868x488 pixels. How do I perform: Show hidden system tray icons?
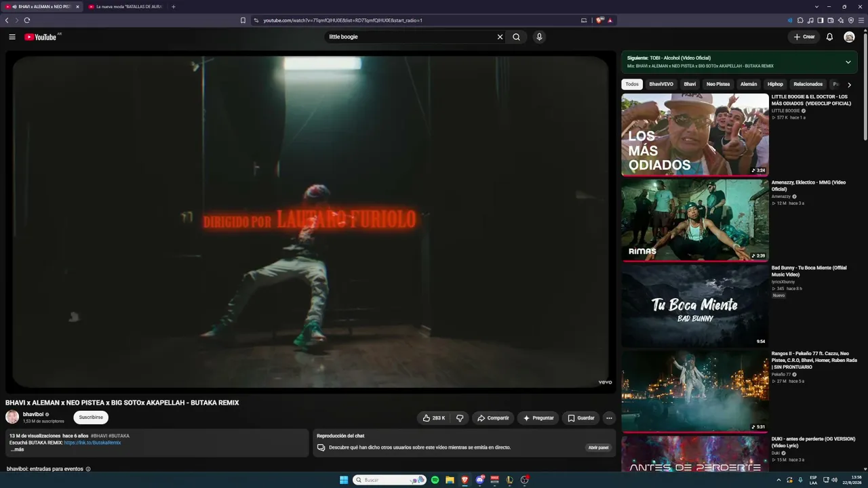pos(778,480)
